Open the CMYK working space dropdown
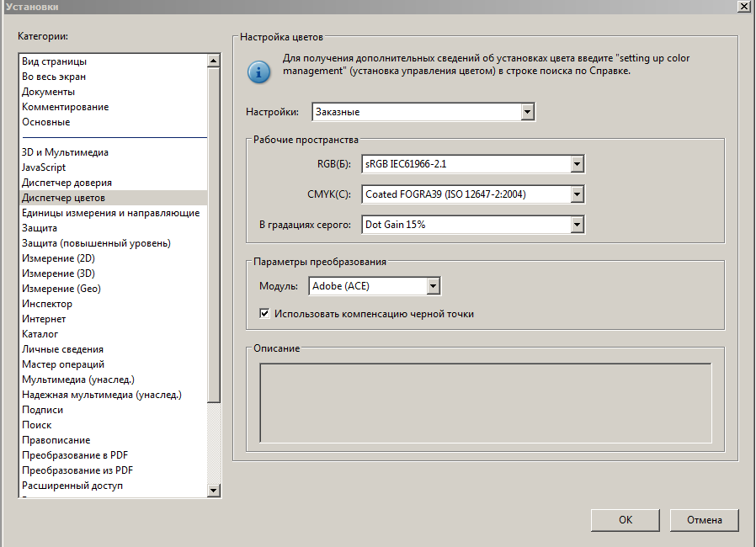The width and height of the screenshot is (756, 547). [577, 194]
